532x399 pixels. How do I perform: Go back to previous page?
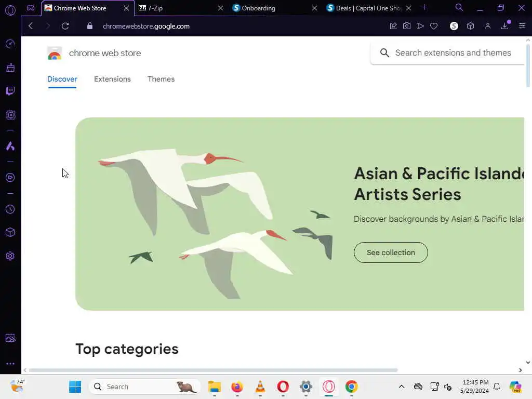(x=31, y=26)
